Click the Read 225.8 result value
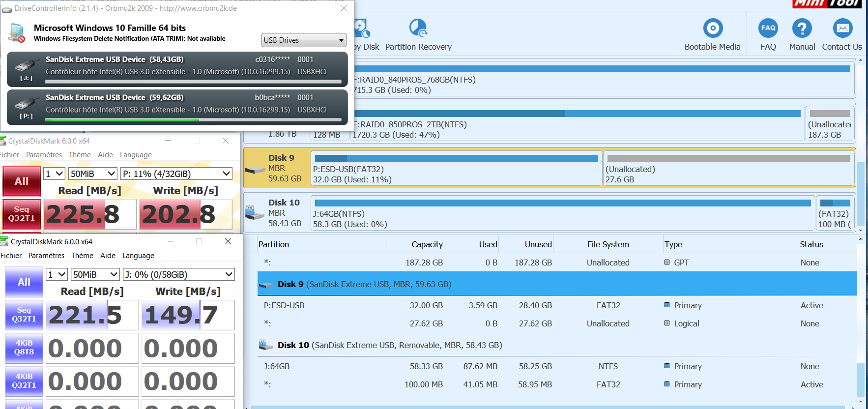This screenshot has width=868, height=409. coord(89,214)
